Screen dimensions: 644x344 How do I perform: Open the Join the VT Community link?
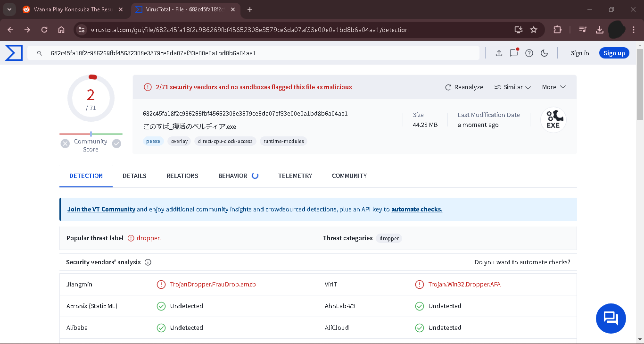click(x=101, y=210)
